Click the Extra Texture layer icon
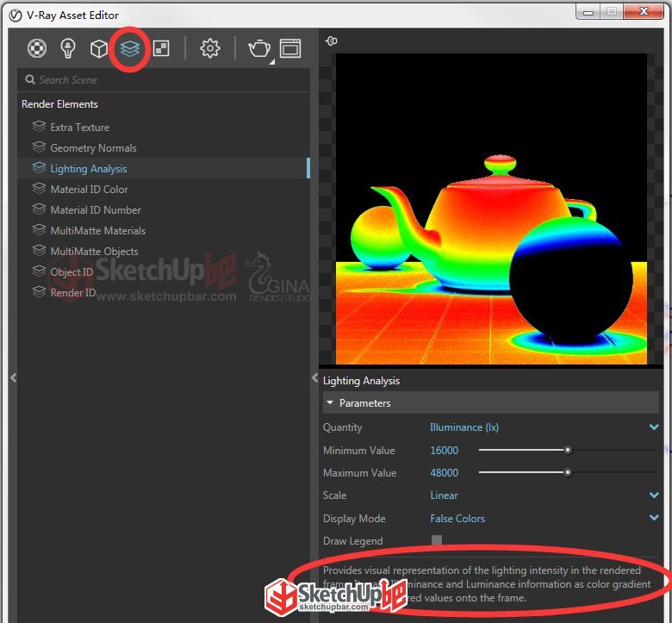The width and height of the screenshot is (672, 623). coord(39,127)
